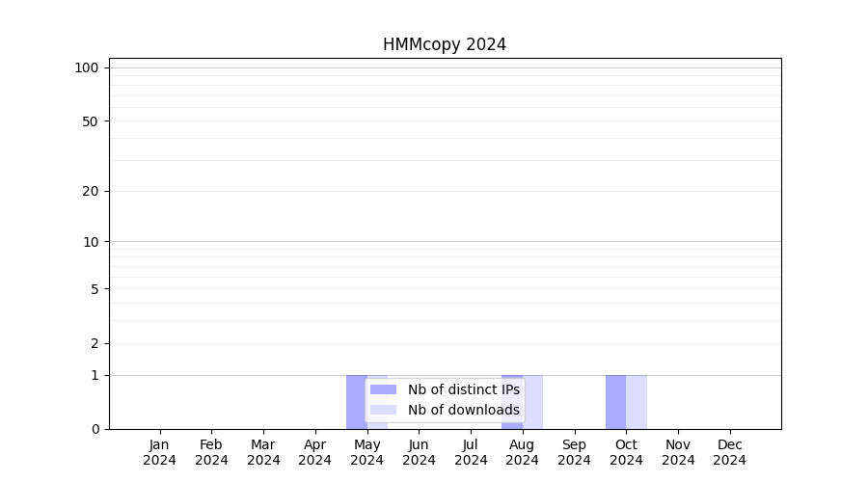Image resolution: width=868 pixels, height=482 pixels.
Task: Select the 'Nb of distinct IPs' legend text
Action: coord(463,389)
